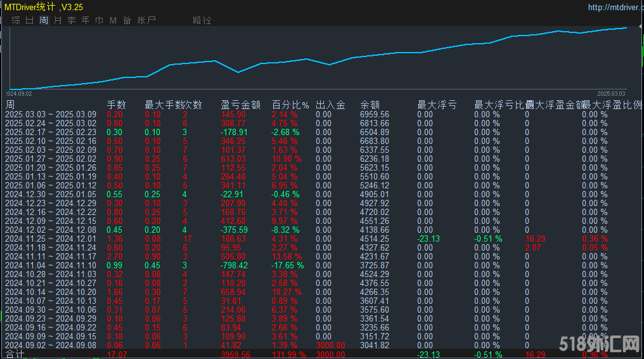Click the M tab
The width and height of the screenshot is (644, 359).
coord(113,20)
